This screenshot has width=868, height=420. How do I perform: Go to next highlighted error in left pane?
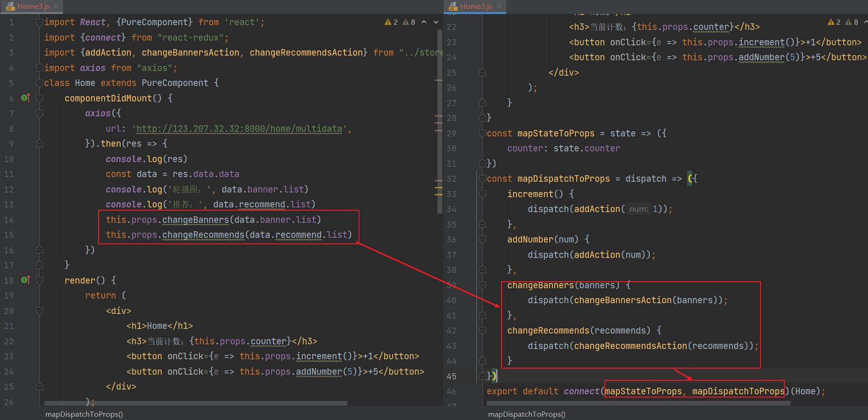(436, 22)
